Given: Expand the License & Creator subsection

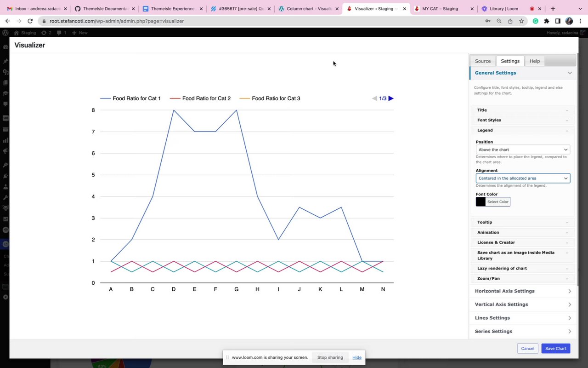Looking at the screenshot, I should coord(523,242).
